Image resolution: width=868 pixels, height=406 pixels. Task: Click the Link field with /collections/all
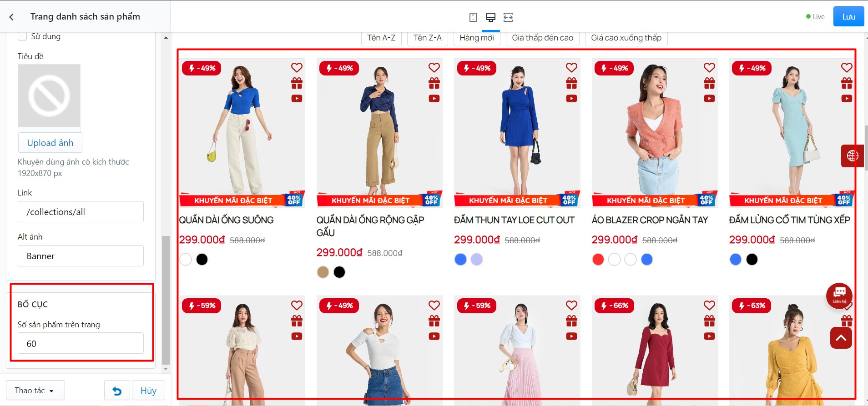pyautogui.click(x=81, y=212)
